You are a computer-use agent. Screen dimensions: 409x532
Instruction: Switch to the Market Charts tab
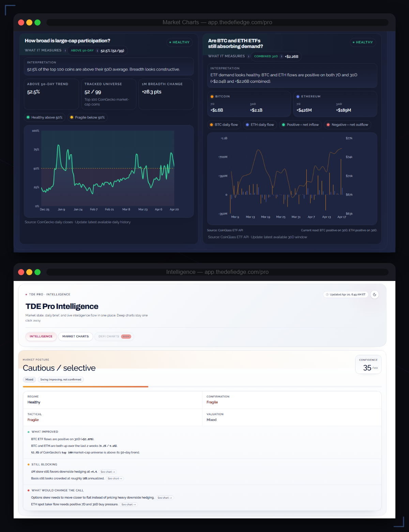(x=75, y=337)
